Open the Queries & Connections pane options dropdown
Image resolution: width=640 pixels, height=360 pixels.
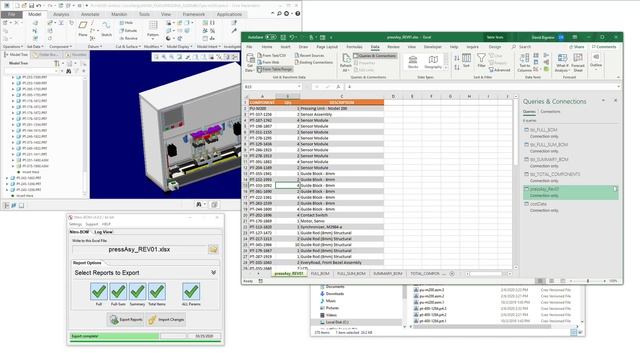click(603, 100)
